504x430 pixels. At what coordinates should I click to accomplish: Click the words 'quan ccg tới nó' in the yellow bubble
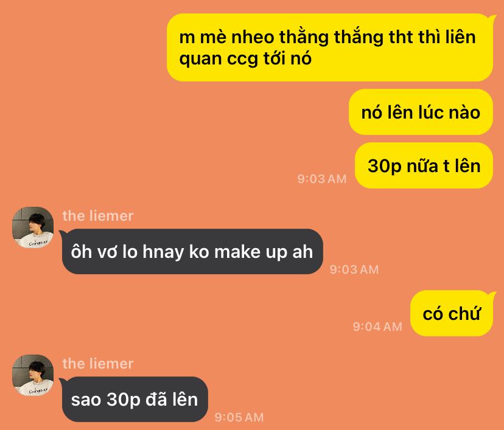pyautogui.click(x=245, y=59)
